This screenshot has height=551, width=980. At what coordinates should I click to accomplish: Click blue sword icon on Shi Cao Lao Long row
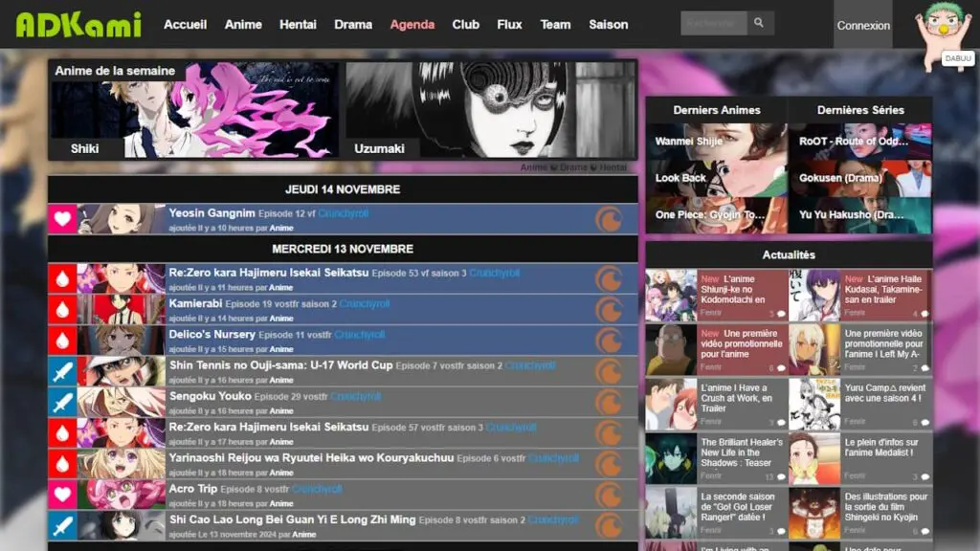coord(62,526)
